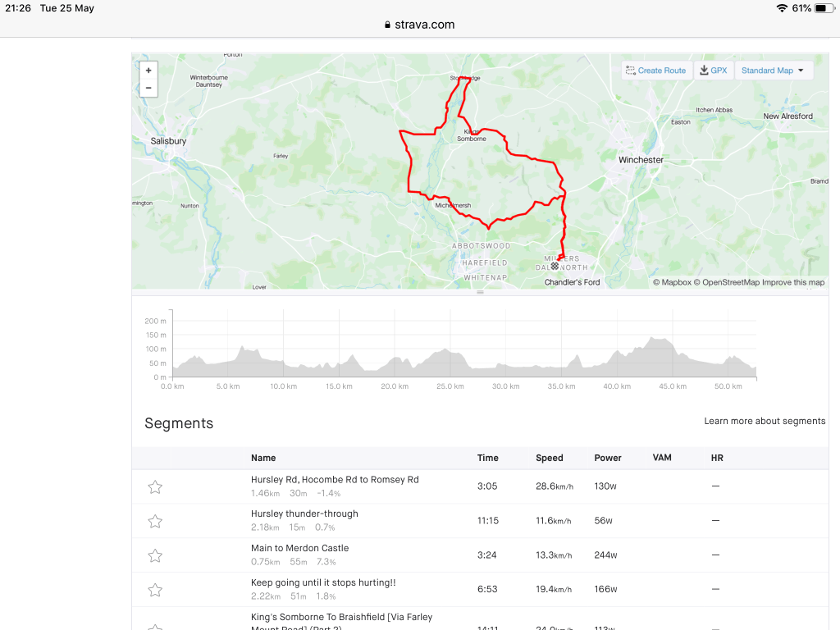This screenshot has height=630, width=840.
Task: Zoom out on the map
Action: 148,88
